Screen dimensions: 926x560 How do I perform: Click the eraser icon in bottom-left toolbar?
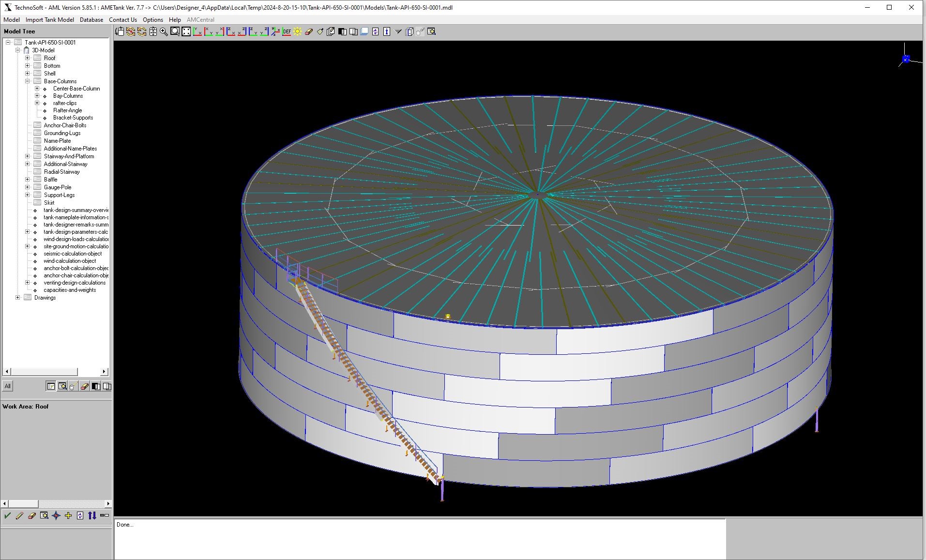pos(32,515)
